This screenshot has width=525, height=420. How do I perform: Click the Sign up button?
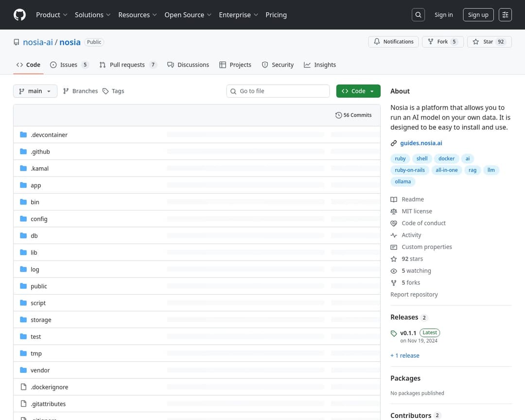point(478,15)
